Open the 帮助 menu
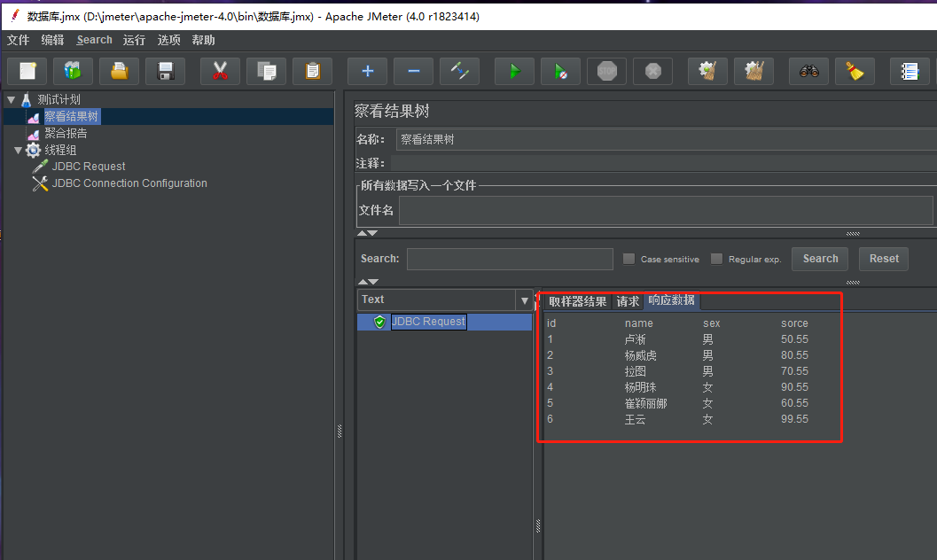This screenshot has width=937, height=560. [x=203, y=40]
